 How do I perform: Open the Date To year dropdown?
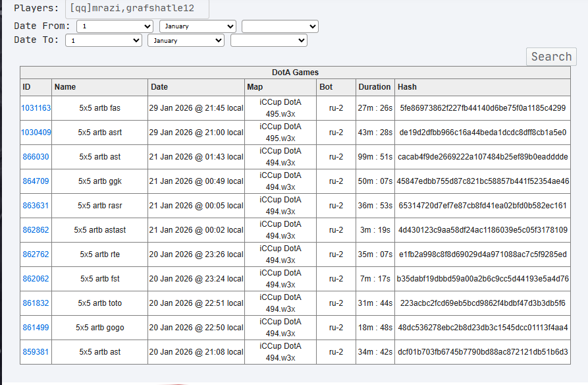point(269,40)
